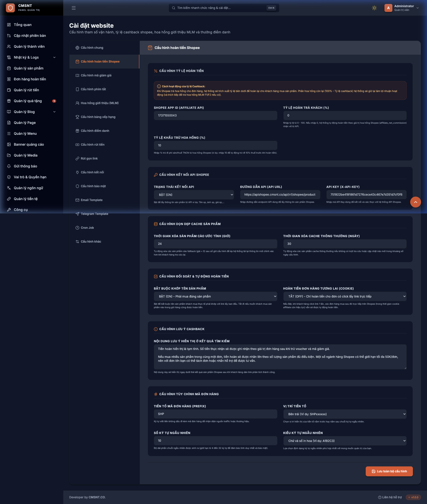Click the cashback note textarea
The image size is (427, 504).
click(x=280, y=357)
